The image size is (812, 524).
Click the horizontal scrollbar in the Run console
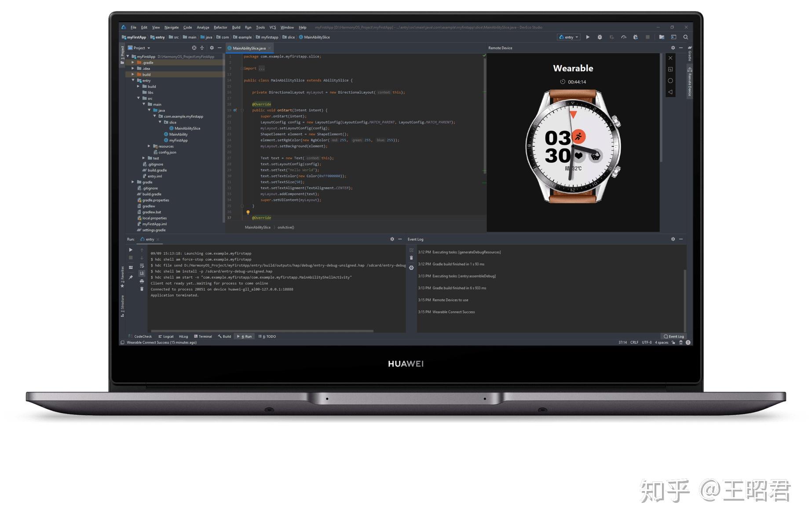tap(262, 331)
